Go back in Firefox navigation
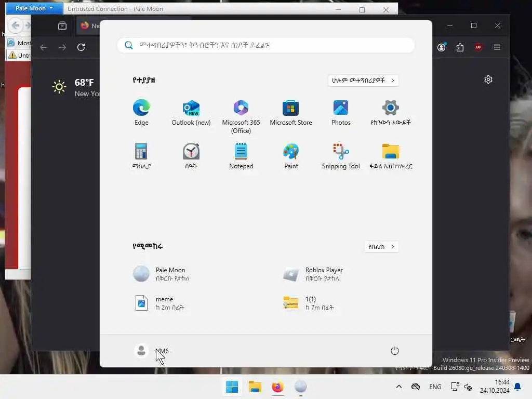The height and width of the screenshot is (399, 532). [x=44, y=47]
